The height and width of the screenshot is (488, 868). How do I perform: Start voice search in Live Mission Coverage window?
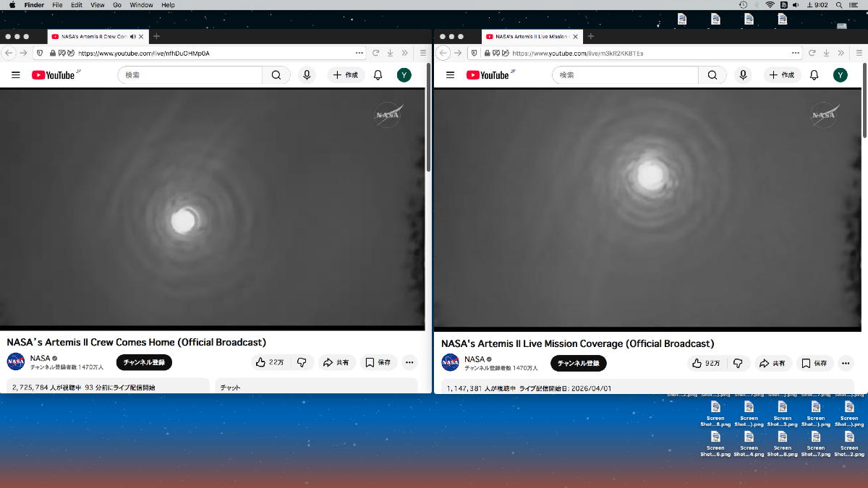(743, 74)
